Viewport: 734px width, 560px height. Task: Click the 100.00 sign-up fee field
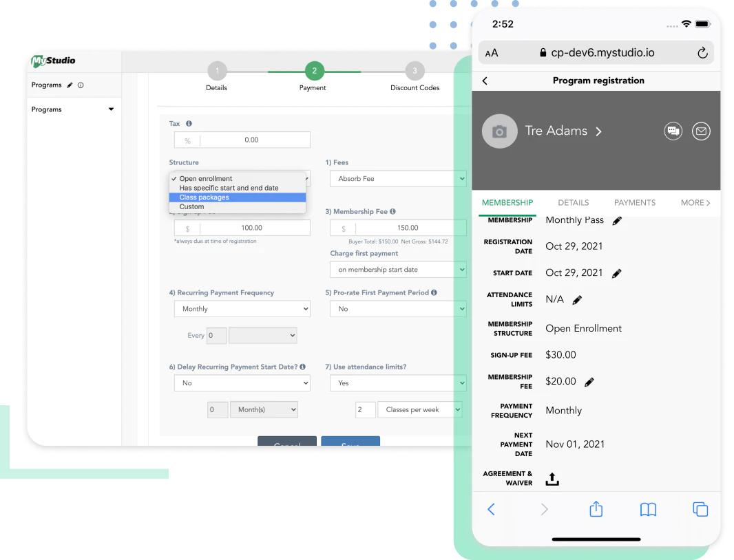pyautogui.click(x=242, y=228)
